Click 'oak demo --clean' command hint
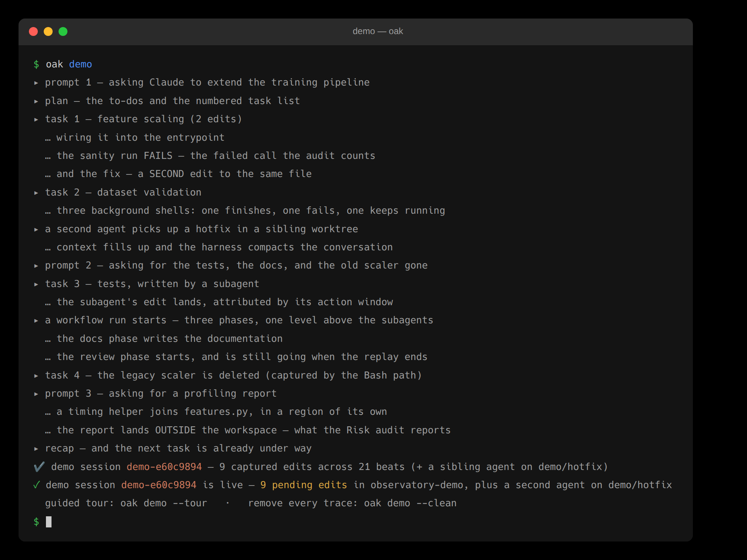Image resolution: width=747 pixels, height=560 pixels. 410,503
